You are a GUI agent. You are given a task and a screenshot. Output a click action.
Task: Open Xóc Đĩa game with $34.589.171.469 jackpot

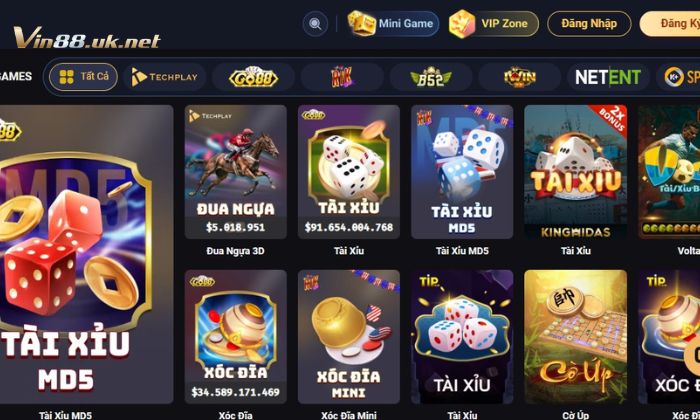(x=235, y=337)
